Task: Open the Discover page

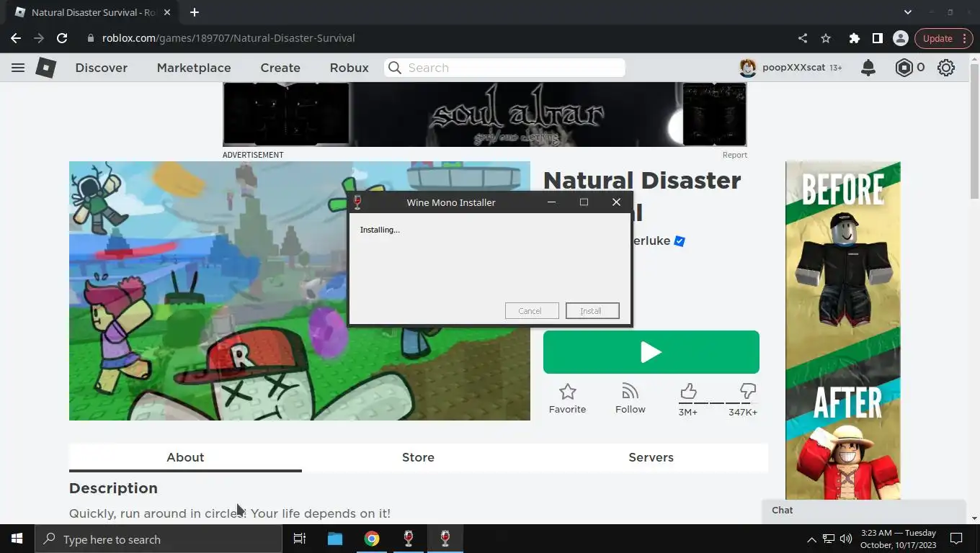Action: tap(102, 68)
